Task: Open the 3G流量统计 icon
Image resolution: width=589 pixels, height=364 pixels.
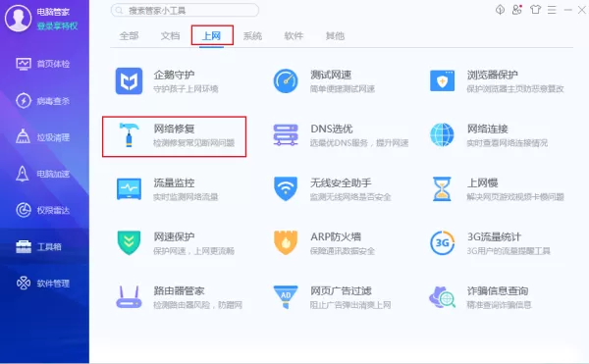Action: (x=442, y=242)
